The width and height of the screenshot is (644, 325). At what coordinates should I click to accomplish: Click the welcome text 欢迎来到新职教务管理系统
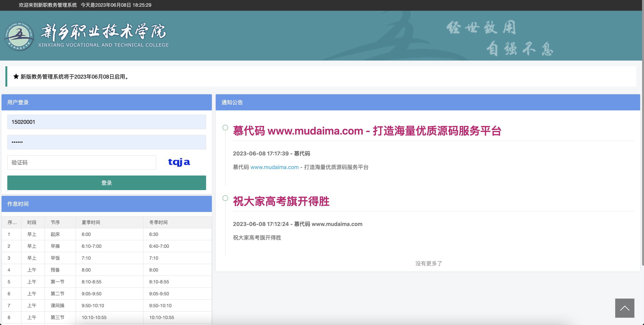[x=48, y=5]
